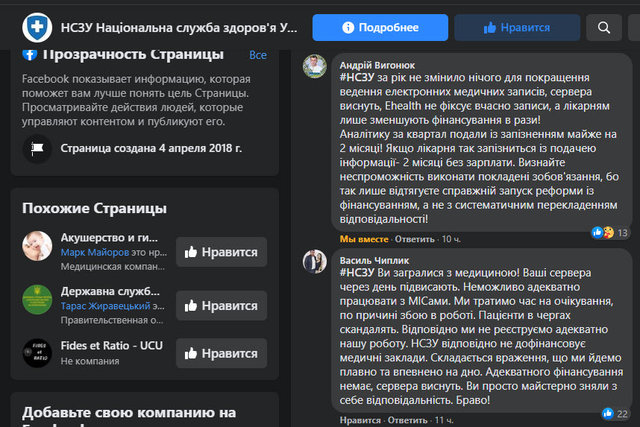Open Василь Чиплик commenter name
The height and width of the screenshot is (427, 640).
coord(374,260)
